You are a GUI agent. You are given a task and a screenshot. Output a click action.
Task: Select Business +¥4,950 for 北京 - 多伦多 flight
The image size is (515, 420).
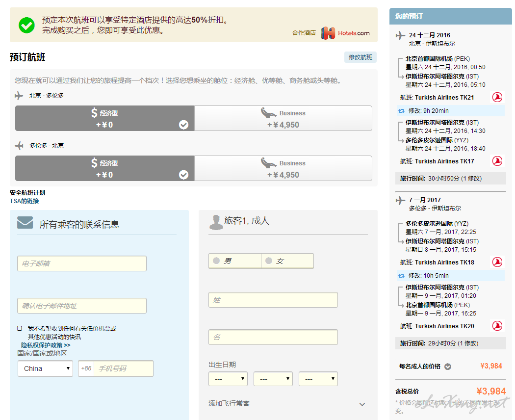(283, 118)
